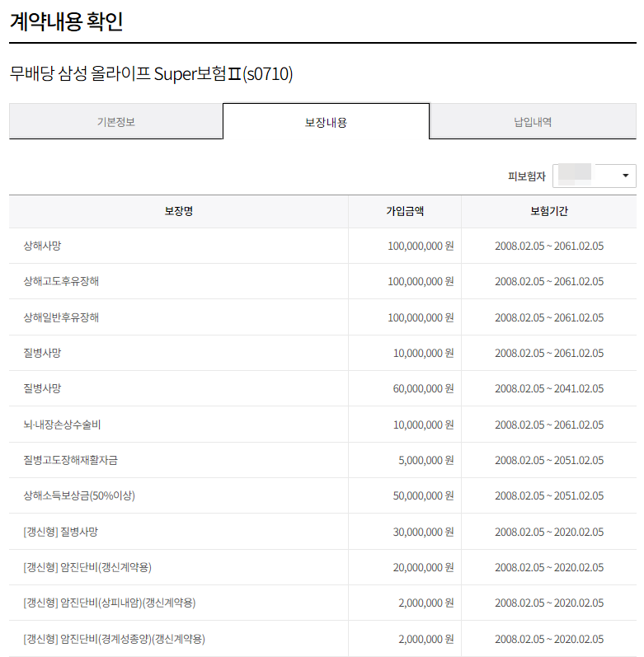Select the [갱신형] 질병사망 row
The image size is (644, 657).
point(322,532)
